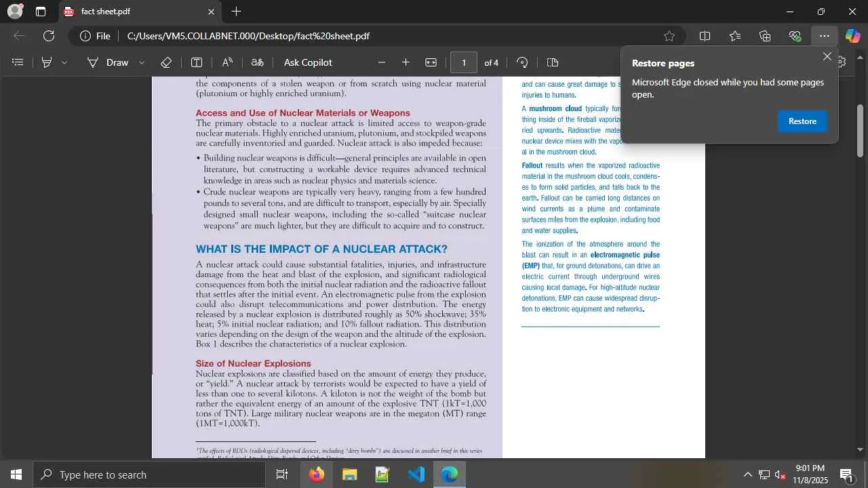Open the notification center

click(846, 474)
